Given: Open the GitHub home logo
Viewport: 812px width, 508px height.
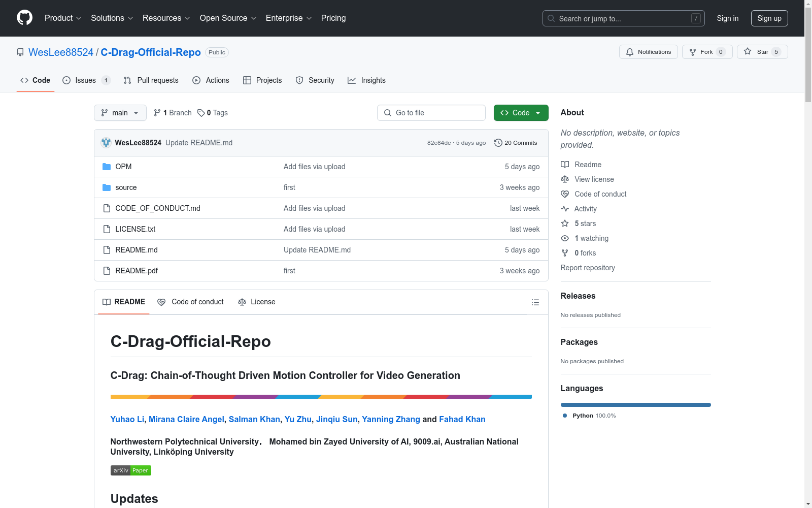Looking at the screenshot, I should tap(24, 18).
